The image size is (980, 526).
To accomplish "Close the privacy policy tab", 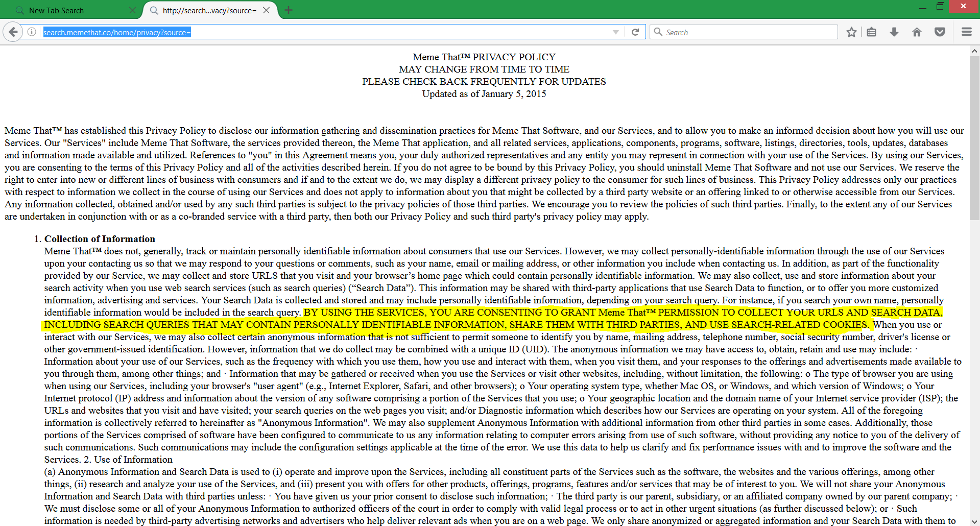I will tap(267, 10).
